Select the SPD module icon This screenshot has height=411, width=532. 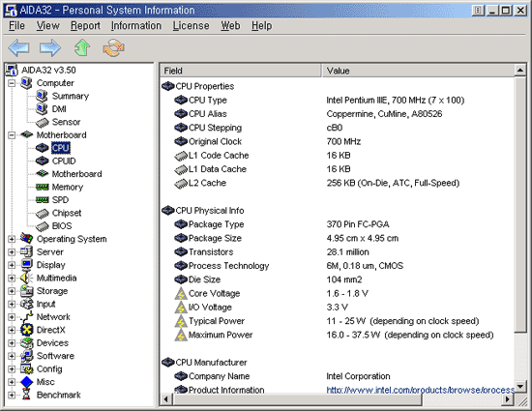[x=42, y=200]
